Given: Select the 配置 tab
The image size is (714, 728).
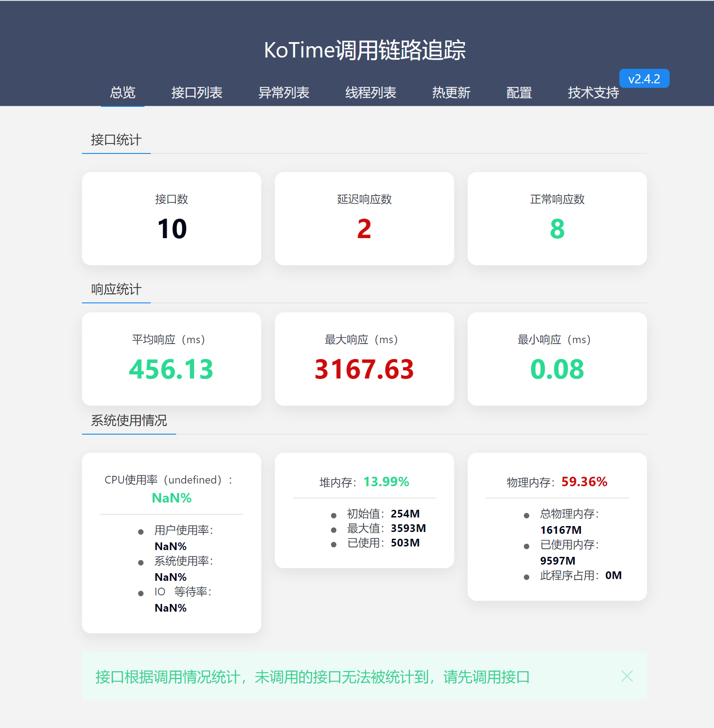Looking at the screenshot, I should (519, 93).
